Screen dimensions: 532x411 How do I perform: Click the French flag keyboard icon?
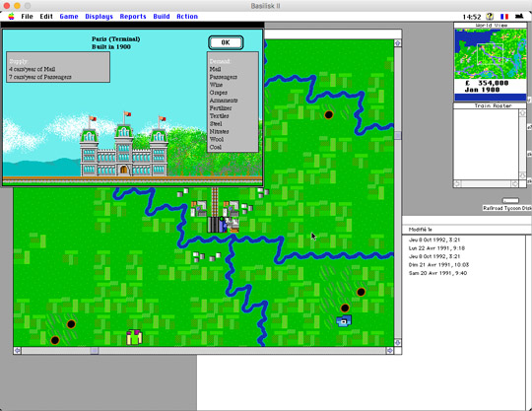pos(504,17)
